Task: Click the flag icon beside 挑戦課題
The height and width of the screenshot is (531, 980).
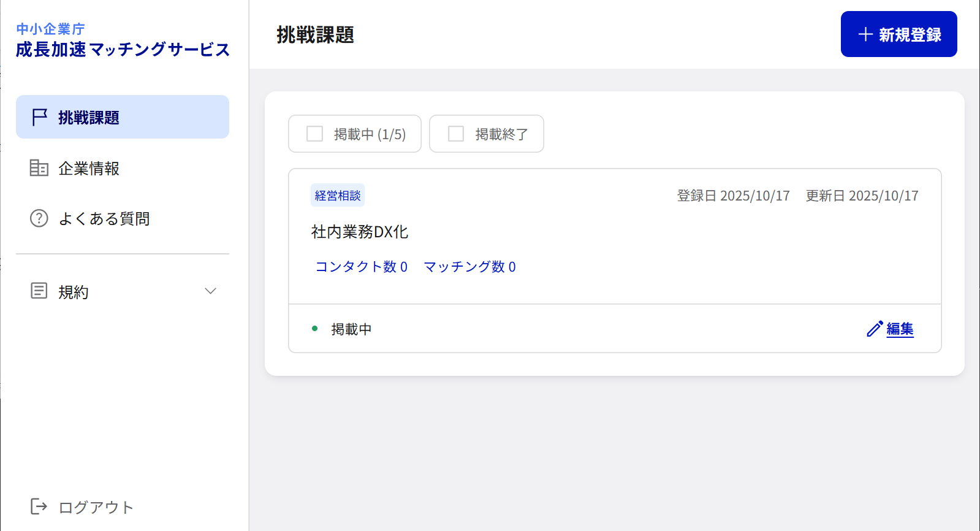Action: click(x=40, y=117)
